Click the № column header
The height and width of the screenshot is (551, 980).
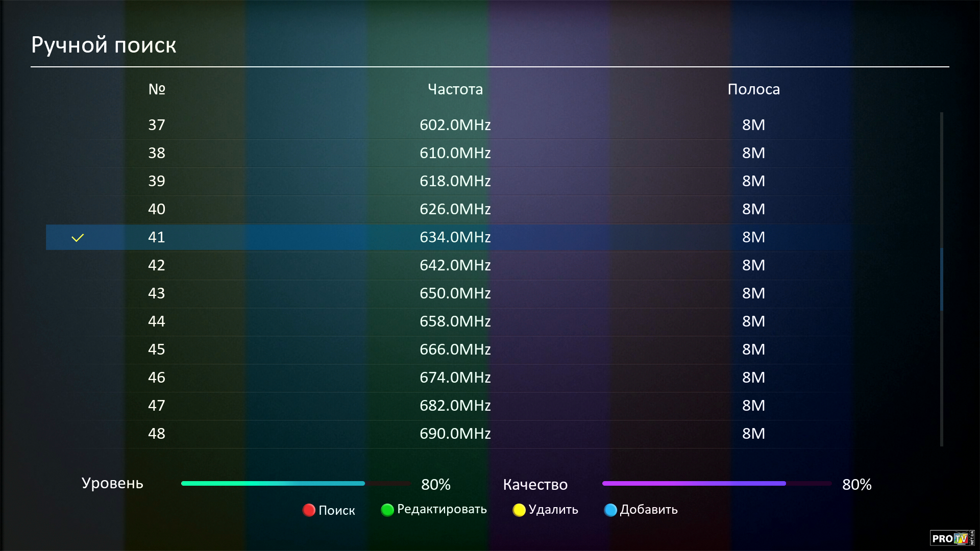pos(157,89)
